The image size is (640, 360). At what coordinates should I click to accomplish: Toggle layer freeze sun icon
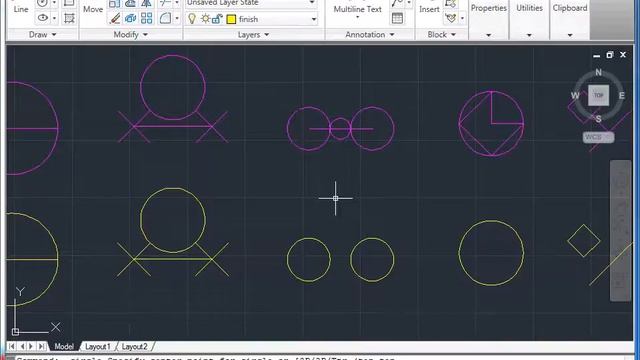tap(205, 19)
